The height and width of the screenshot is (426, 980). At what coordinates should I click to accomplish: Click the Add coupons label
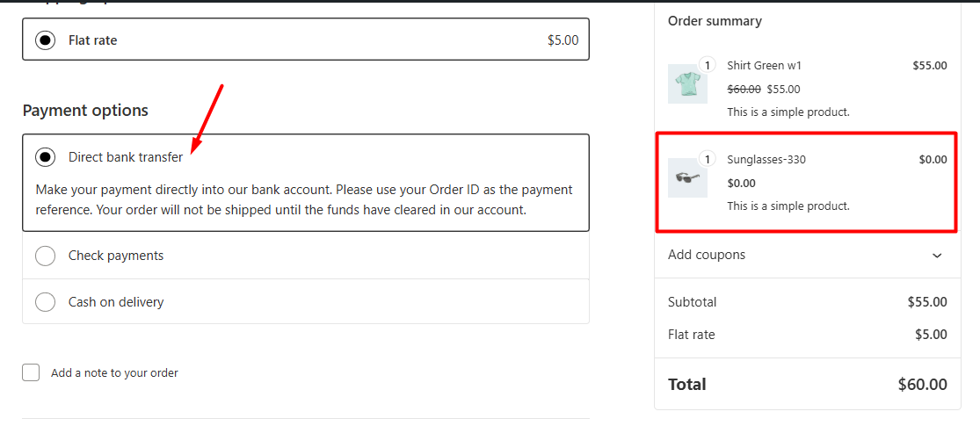pyautogui.click(x=707, y=255)
